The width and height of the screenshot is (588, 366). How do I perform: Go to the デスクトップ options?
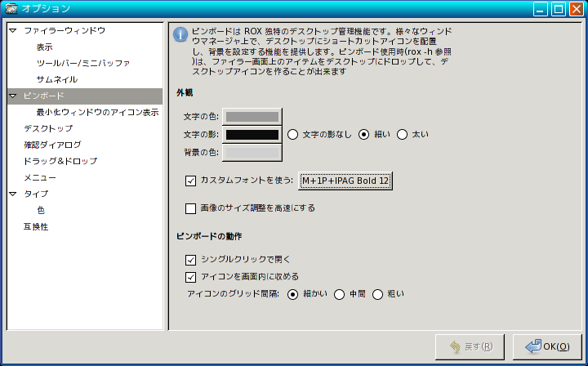(48, 128)
